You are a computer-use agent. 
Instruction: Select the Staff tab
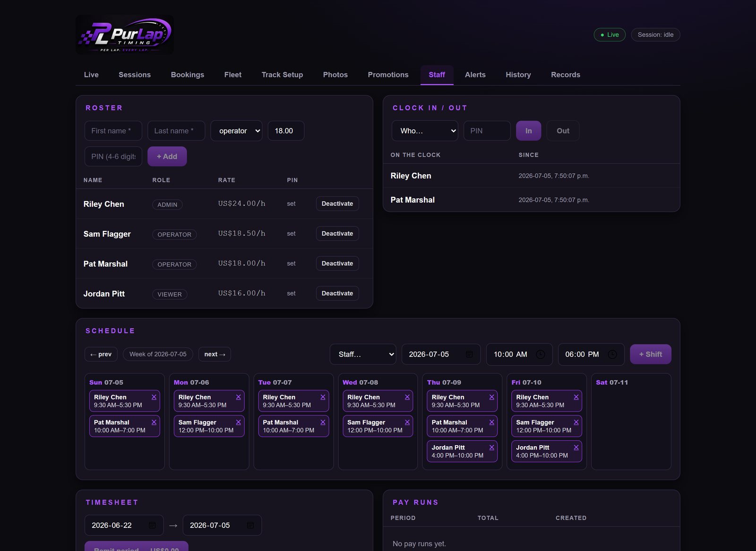[x=437, y=75]
